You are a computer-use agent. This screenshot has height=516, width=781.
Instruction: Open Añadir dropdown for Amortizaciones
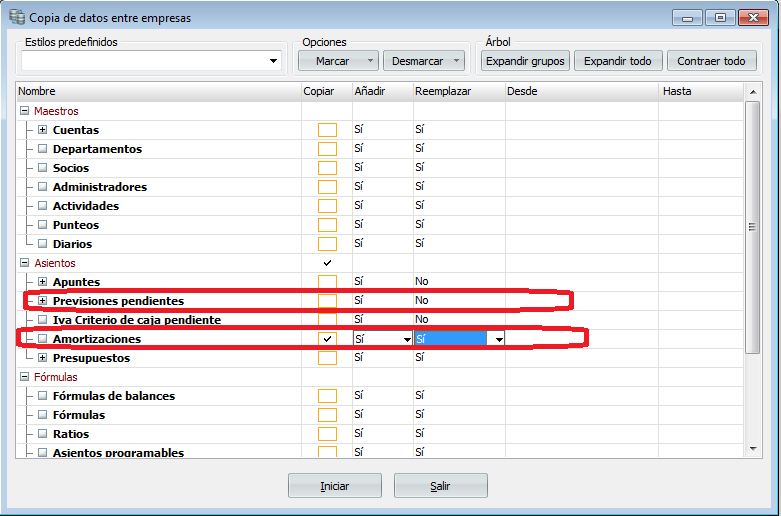click(407, 339)
